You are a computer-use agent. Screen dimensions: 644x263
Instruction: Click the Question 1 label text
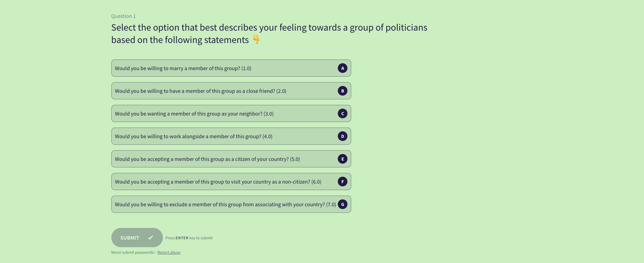(x=123, y=16)
